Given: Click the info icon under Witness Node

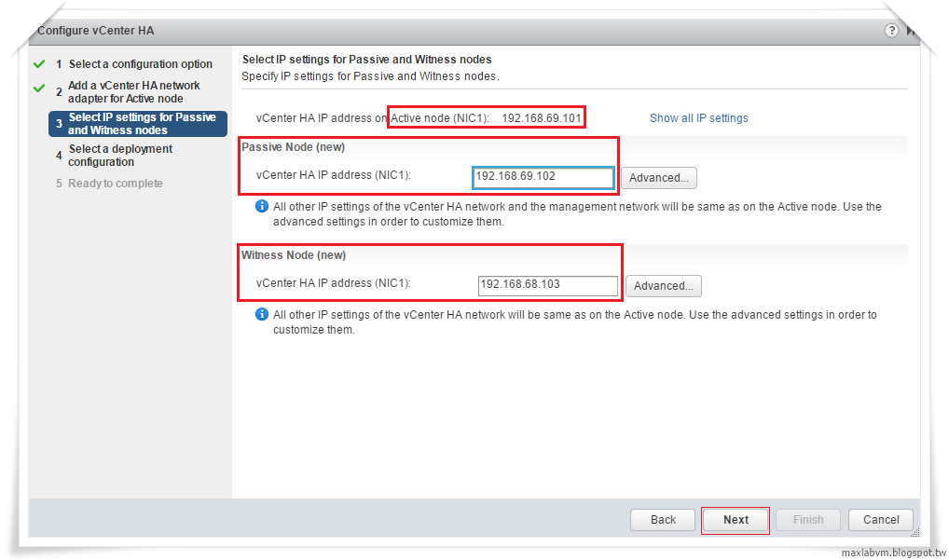Looking at the screenshot, I should tap(261, 314).
